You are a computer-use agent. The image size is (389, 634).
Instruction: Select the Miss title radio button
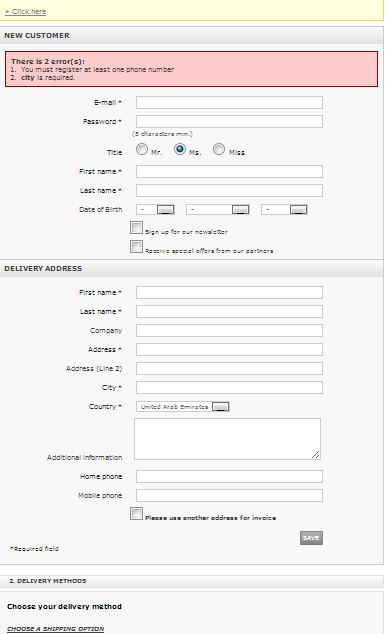tap(219, 149)
